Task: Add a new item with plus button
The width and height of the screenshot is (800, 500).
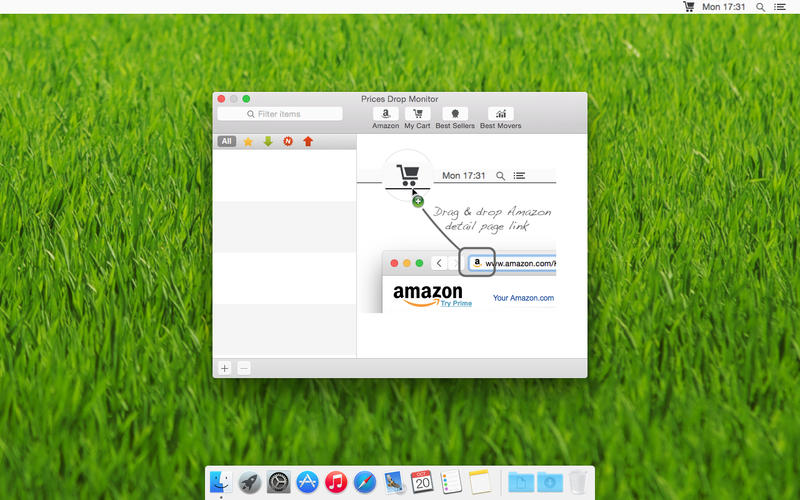Action: click(x=225, y=368)
